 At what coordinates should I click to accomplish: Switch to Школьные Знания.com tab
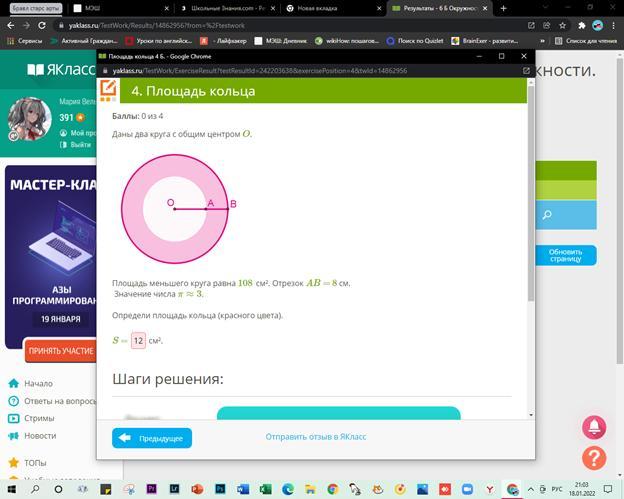click(x=228, y=8)
